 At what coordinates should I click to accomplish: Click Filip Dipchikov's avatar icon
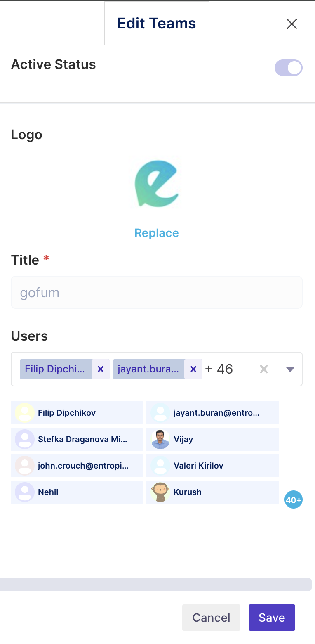[x=25, y=413]
